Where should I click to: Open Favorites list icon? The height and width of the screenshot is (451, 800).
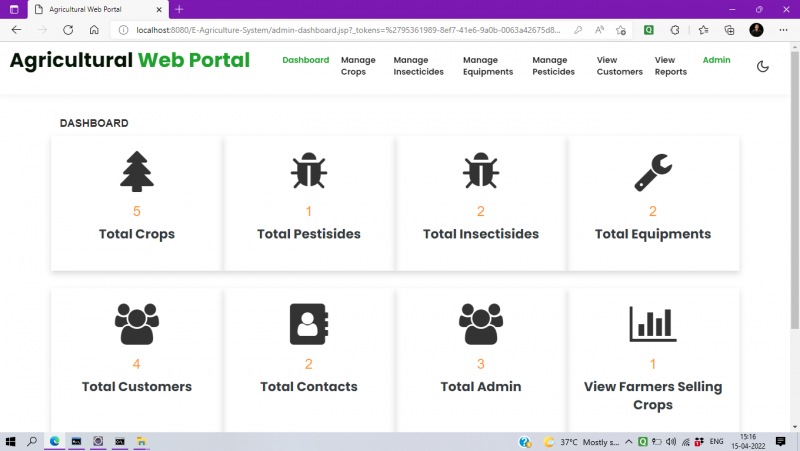(x=704, y=30)
